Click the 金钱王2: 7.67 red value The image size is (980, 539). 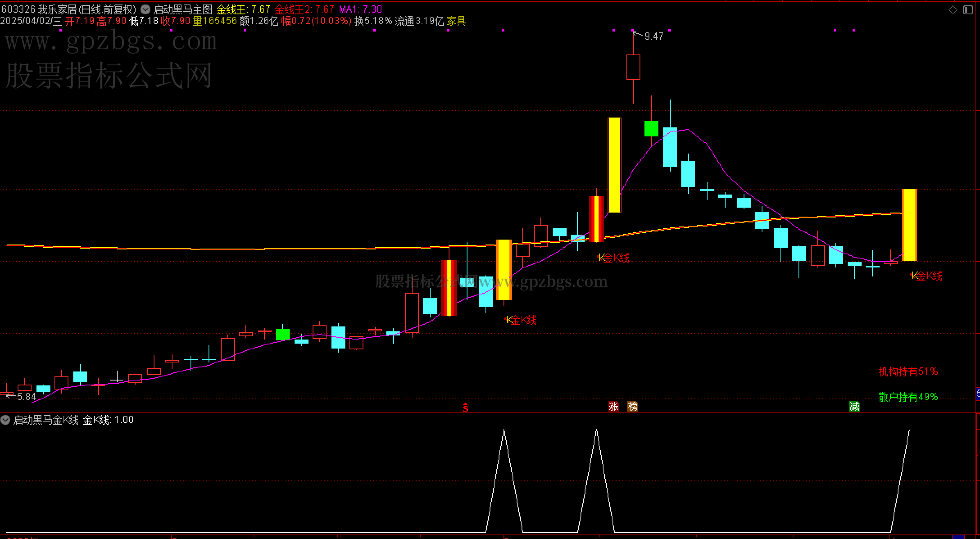304,9
